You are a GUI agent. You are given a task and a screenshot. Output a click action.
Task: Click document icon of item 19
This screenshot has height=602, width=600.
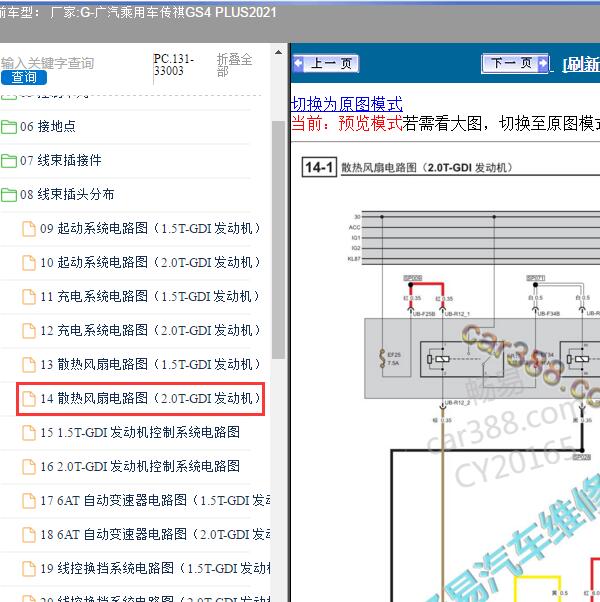[x=29, y=569]
